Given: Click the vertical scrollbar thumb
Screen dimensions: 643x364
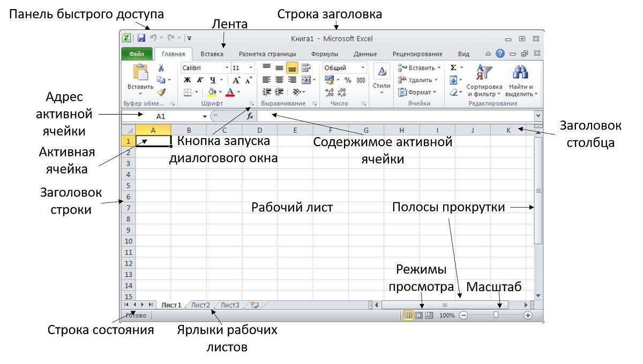Looking at the screenshot, I should pyautogui.click(x=539, y=191).
